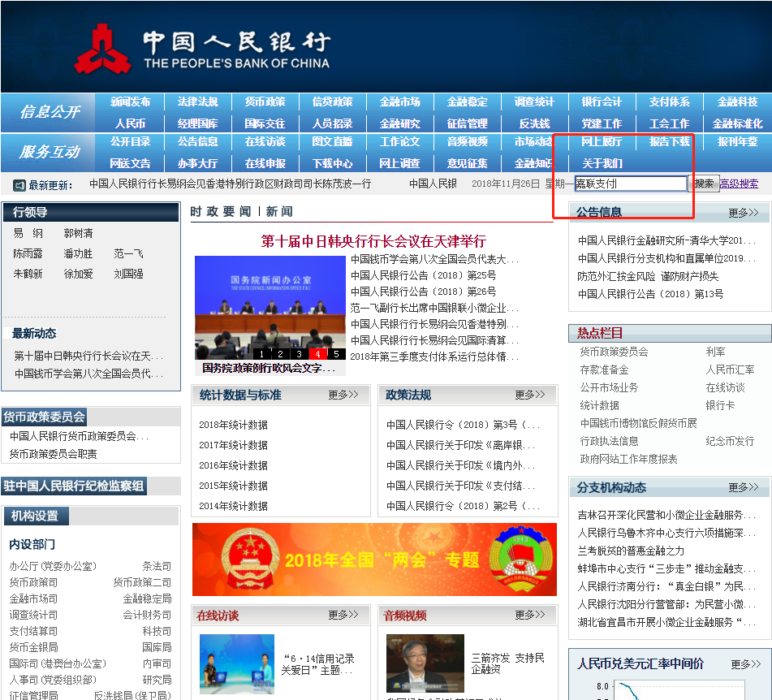
Task: Open 货币政策委员会职责 link
Action: pos(54,454)
